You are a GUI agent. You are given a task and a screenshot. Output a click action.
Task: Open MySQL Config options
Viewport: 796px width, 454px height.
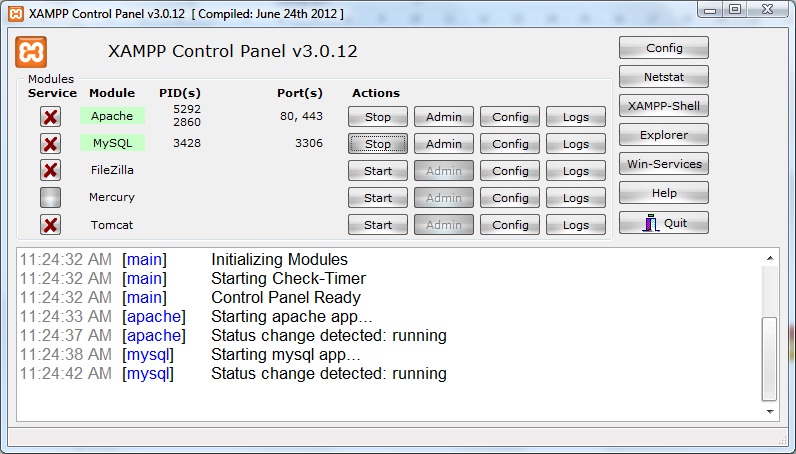pos(510,144)
